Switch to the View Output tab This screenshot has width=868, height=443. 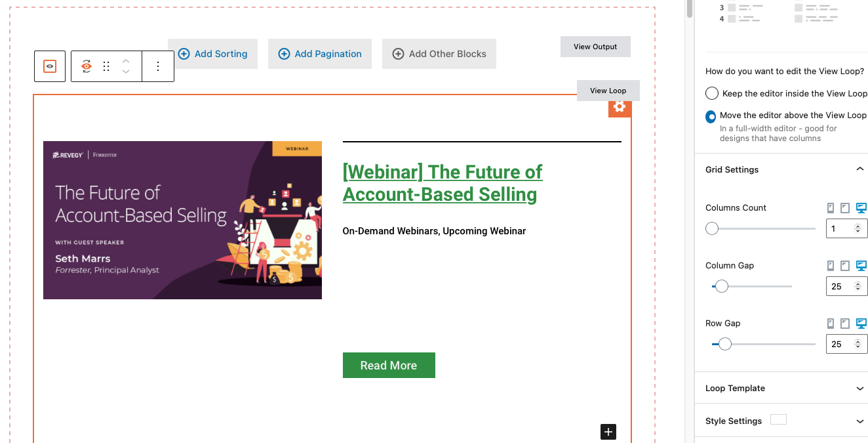[595, 47]
